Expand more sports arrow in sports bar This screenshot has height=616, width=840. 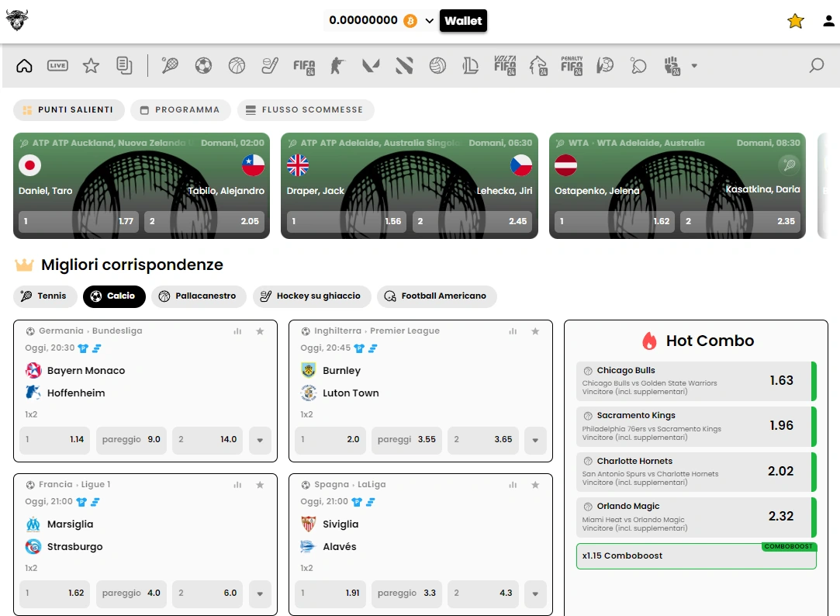[694, 66]
